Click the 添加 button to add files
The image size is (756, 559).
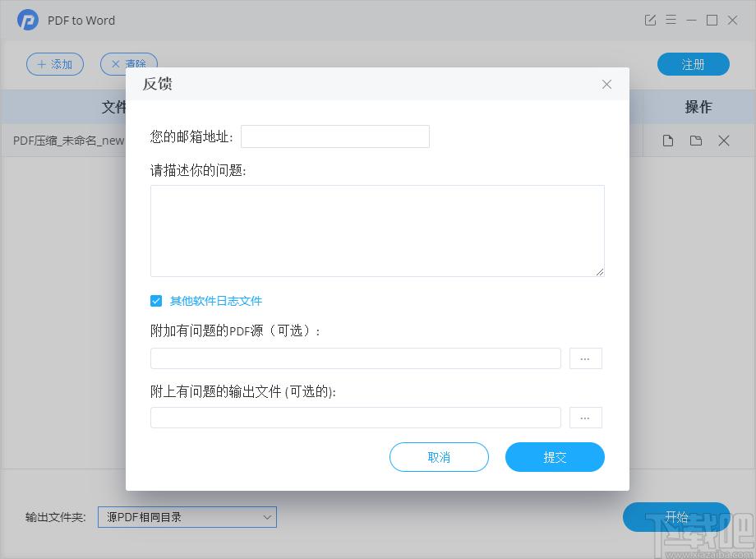[55, 64]
